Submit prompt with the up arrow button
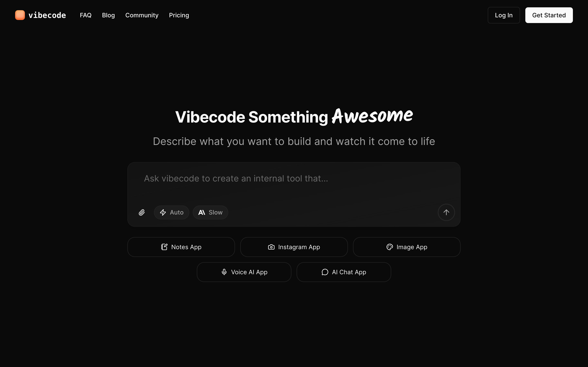The height and width of the screenshot is (367, 588). (x=446, y=212)
